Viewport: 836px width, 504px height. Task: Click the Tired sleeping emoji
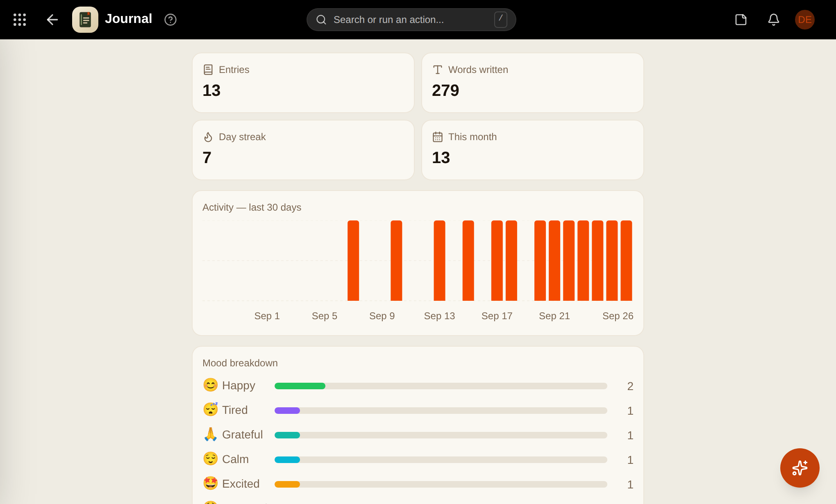pos(211,410)
